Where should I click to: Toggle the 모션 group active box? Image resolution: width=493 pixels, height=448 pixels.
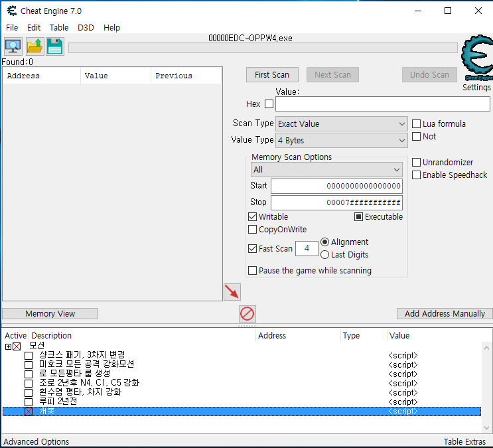(17, 346)
